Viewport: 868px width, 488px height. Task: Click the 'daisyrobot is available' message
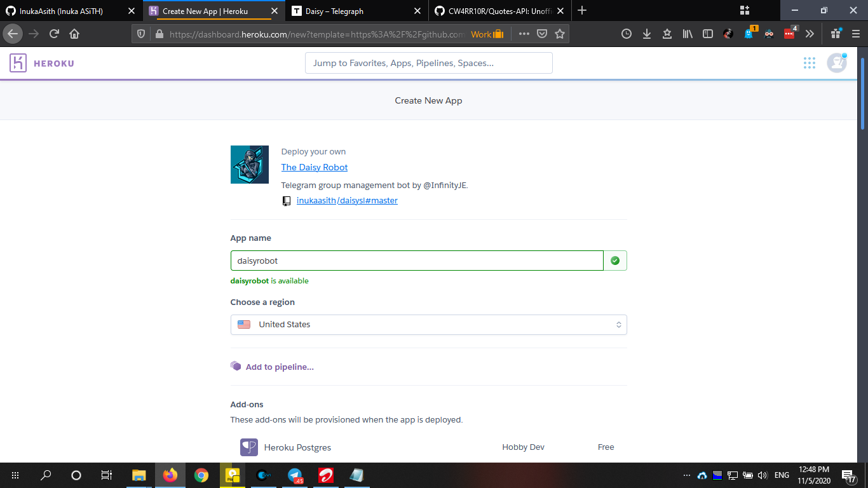click(269, 281)
